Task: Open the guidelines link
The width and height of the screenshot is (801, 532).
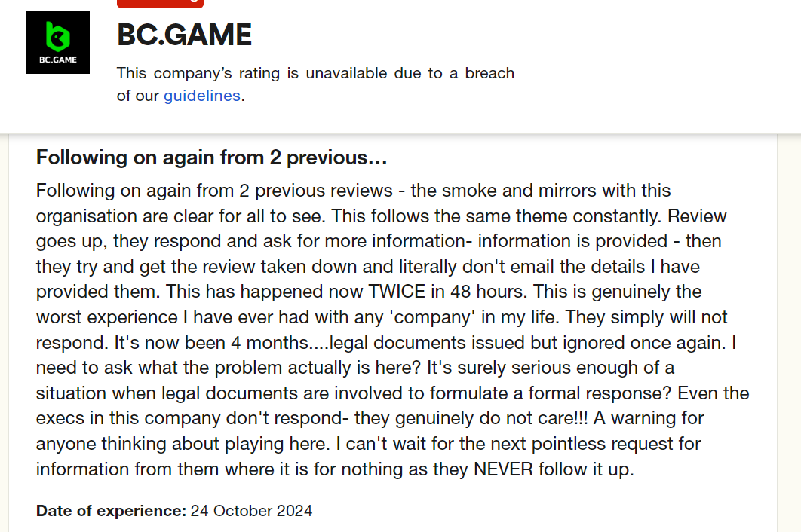Action: (201, 96)
